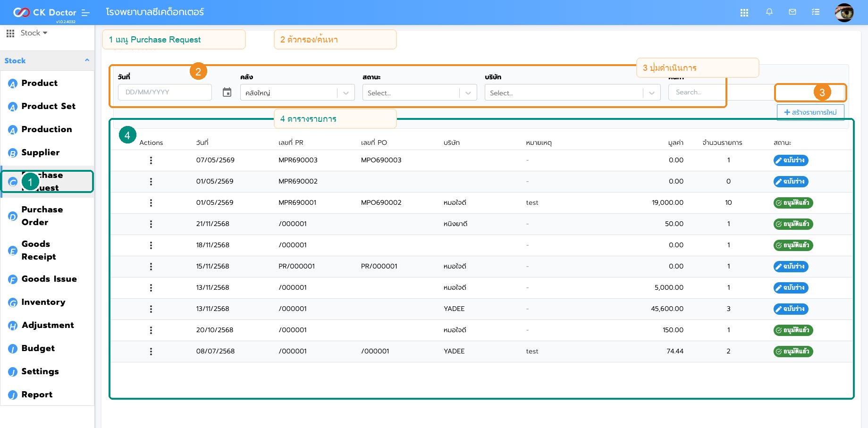Select the 19,000.00 value cell

(x=667, y=202)
